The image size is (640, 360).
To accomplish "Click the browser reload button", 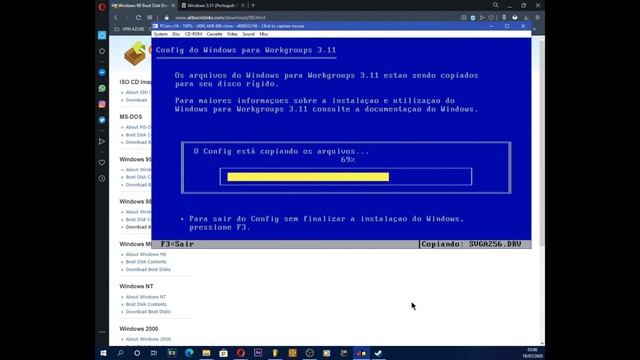I will [138, 18].
